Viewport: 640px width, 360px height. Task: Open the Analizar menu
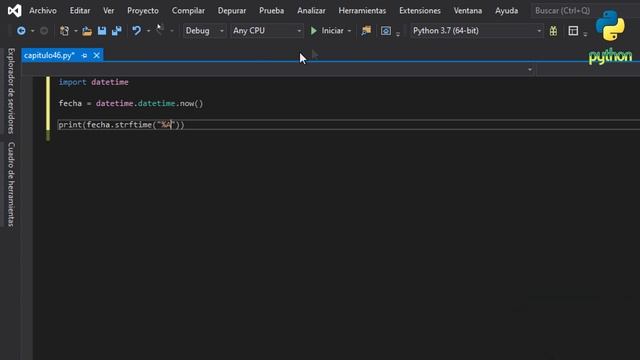tap(311, 11)
